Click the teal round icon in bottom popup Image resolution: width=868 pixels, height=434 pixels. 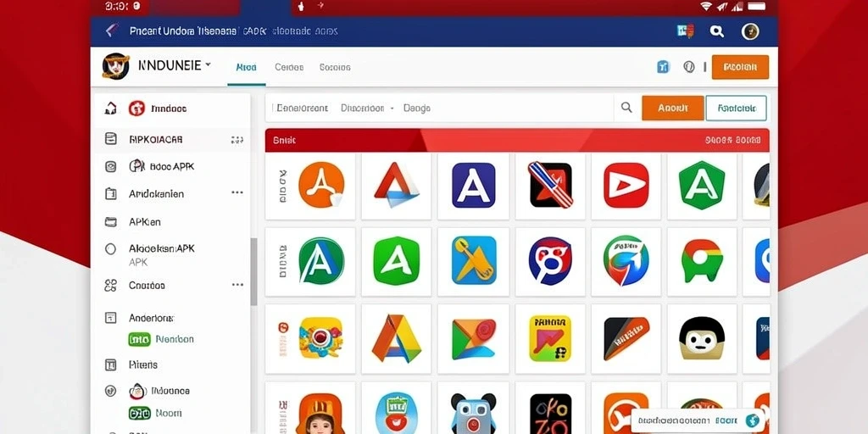(753, 420)
